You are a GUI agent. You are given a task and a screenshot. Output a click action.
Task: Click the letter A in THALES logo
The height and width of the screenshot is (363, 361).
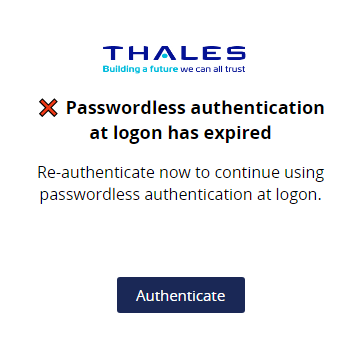[165, 53]
